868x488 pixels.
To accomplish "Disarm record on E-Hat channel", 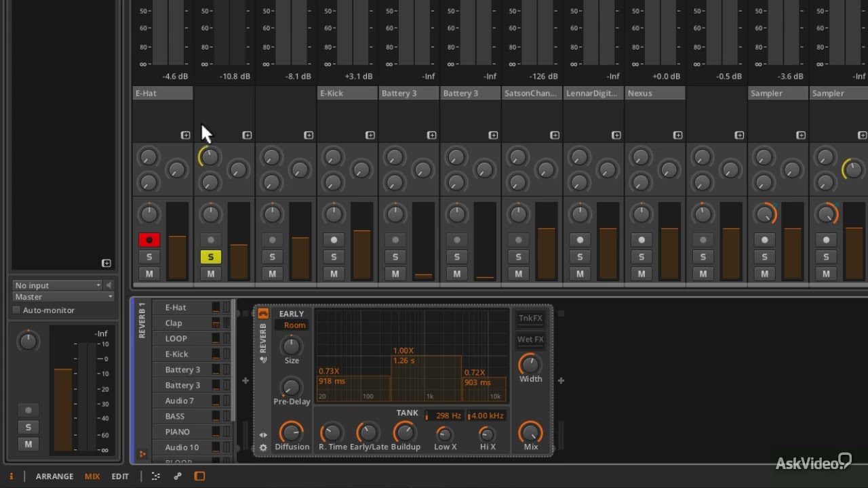I will click(149, 240).
